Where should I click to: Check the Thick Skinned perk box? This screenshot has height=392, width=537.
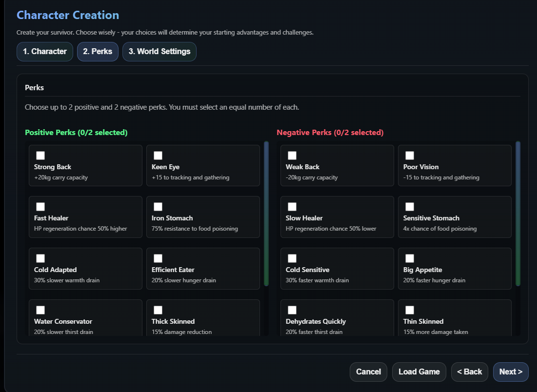click(x=158, y=310)
